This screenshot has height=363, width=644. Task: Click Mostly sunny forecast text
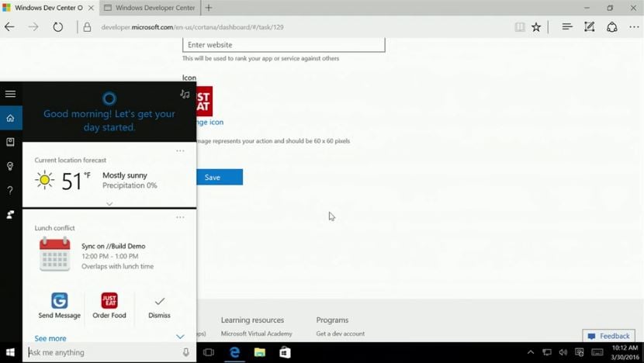(125, 175)
